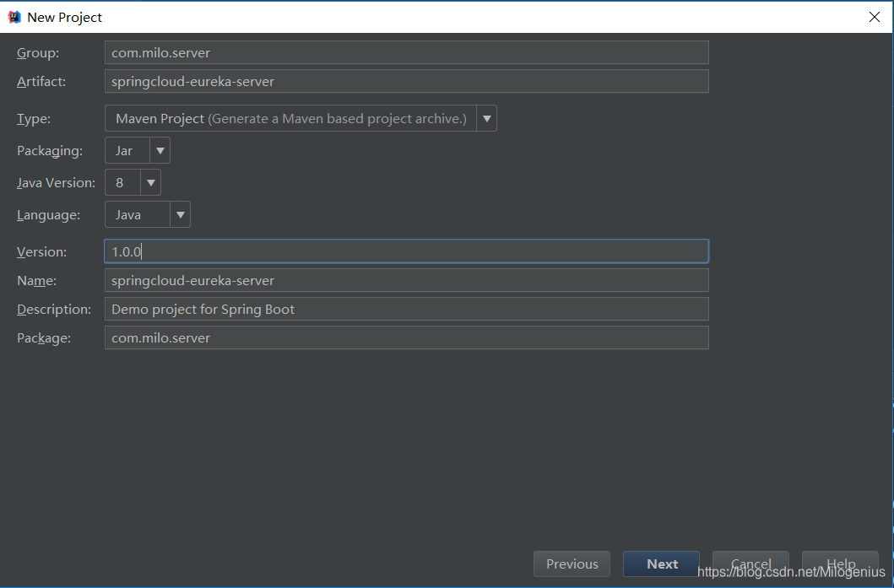This screenshot has height=588, width=894.
Task: Click the Java language value
Action: click(128, 215)
